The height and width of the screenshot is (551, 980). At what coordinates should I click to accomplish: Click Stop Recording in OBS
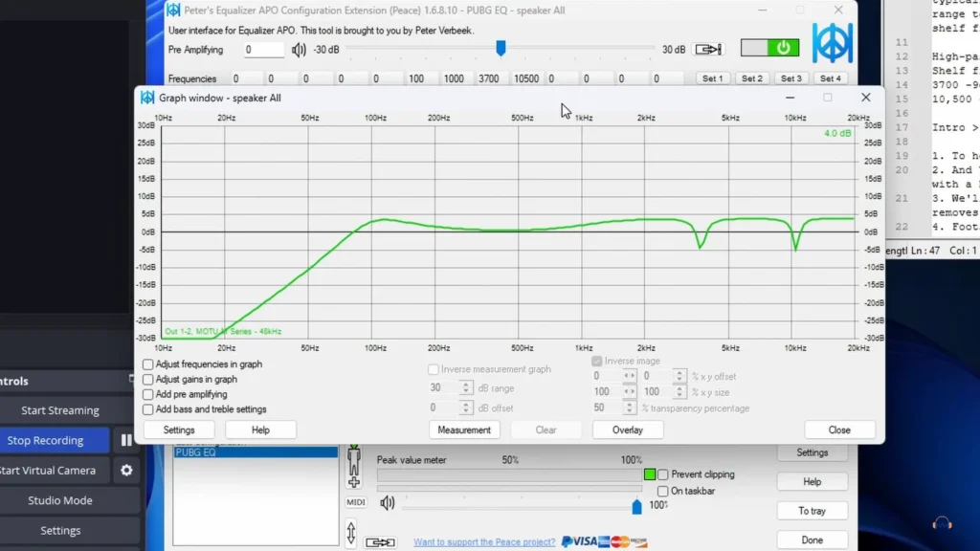click(x=55, y=440)
